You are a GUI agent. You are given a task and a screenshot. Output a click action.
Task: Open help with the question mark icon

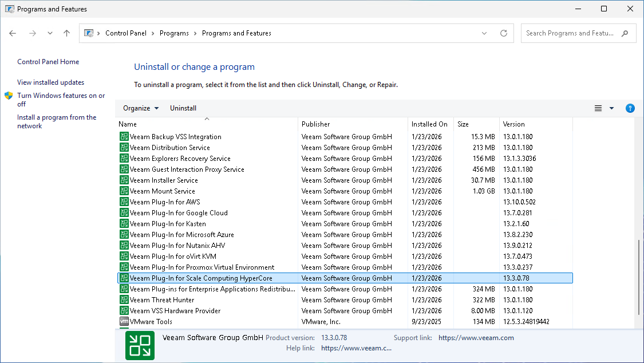(x=630, y=108)
